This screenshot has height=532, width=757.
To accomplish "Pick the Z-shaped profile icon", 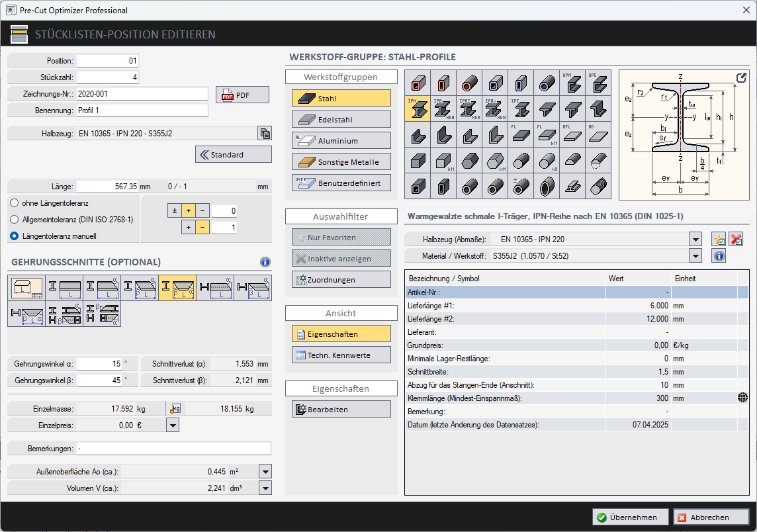I will (598, 109).
